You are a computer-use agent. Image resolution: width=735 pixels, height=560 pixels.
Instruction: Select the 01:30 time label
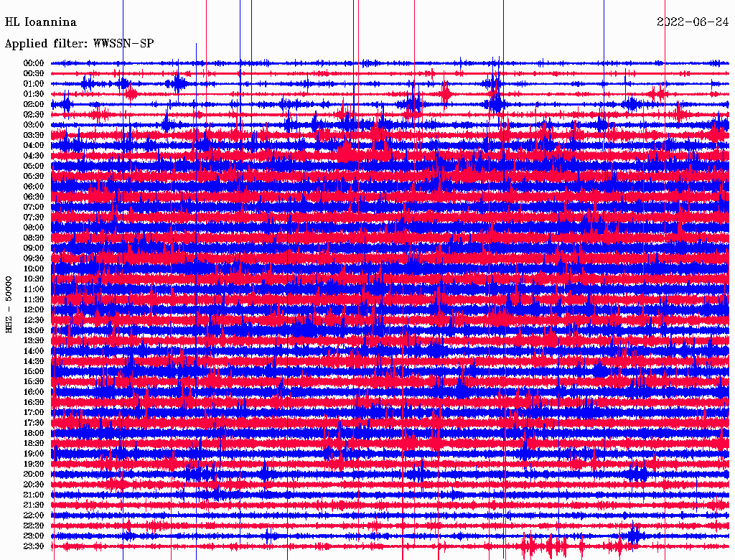pyautogui.click(x=33, y=94)
